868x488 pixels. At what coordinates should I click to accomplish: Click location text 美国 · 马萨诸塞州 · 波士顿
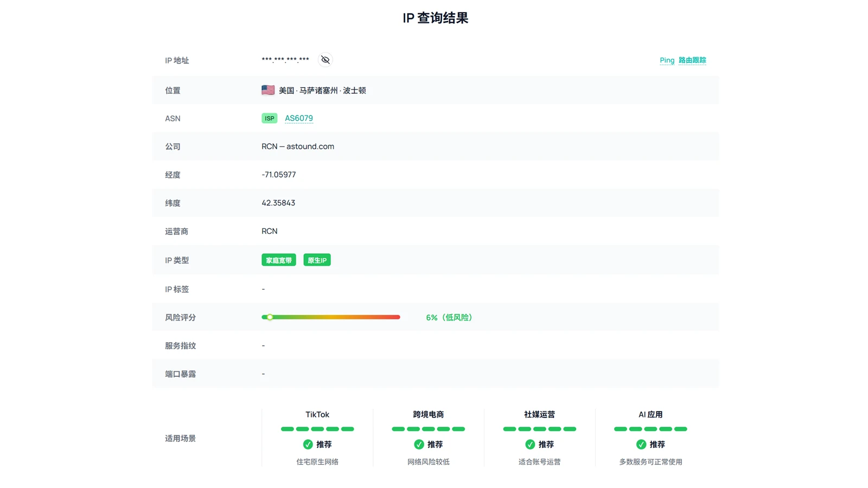[x=322, y=91]
